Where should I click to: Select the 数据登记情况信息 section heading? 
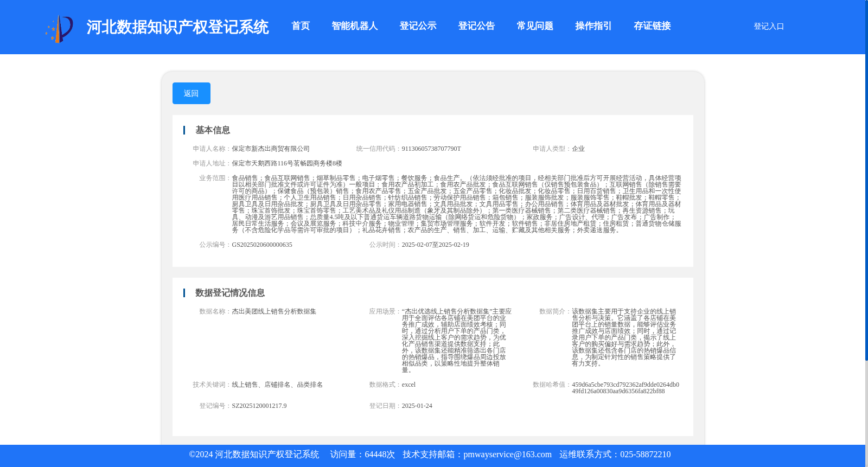pyautogui.click(x=230, y=293)
